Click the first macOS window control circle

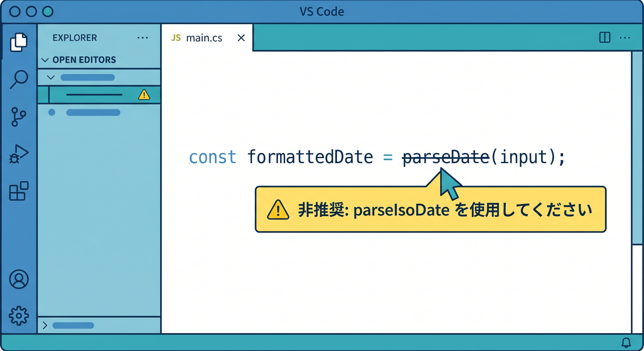coord(15,11)
